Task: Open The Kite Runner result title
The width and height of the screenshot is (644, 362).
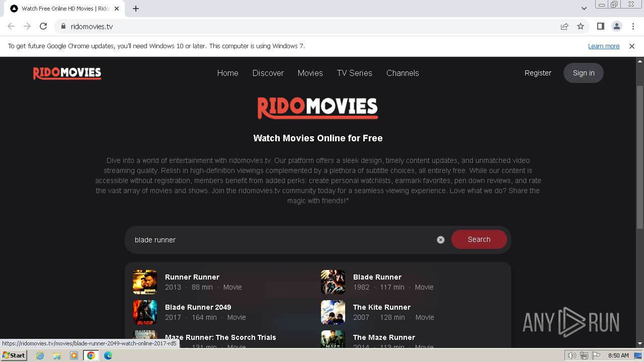Action: pos(382,307)
